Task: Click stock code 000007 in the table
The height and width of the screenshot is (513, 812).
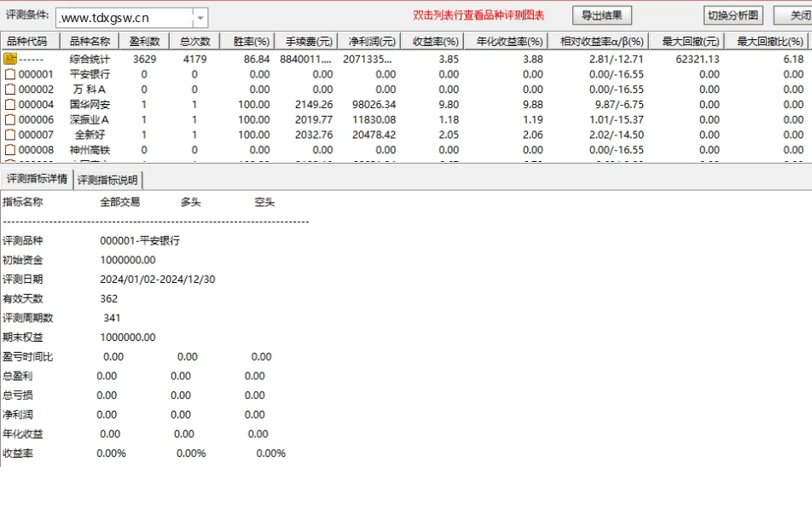Action: pyautogui.click(x=36, y=135)
